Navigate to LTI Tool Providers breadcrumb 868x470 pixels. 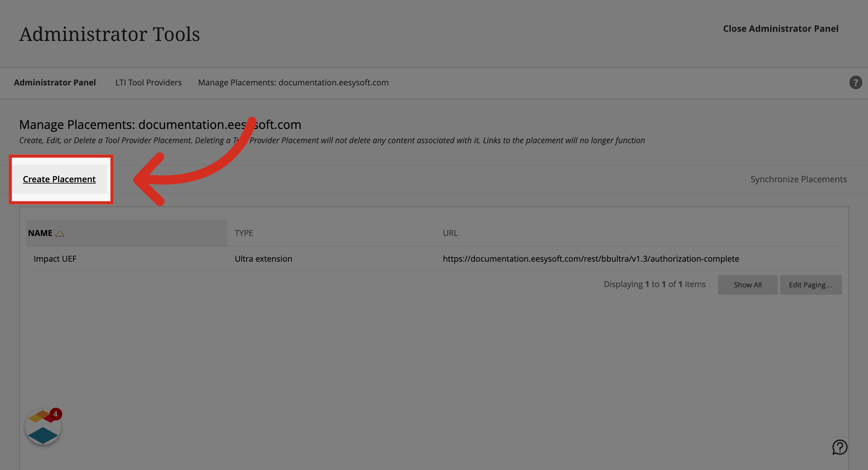click(x=148, y=83)
